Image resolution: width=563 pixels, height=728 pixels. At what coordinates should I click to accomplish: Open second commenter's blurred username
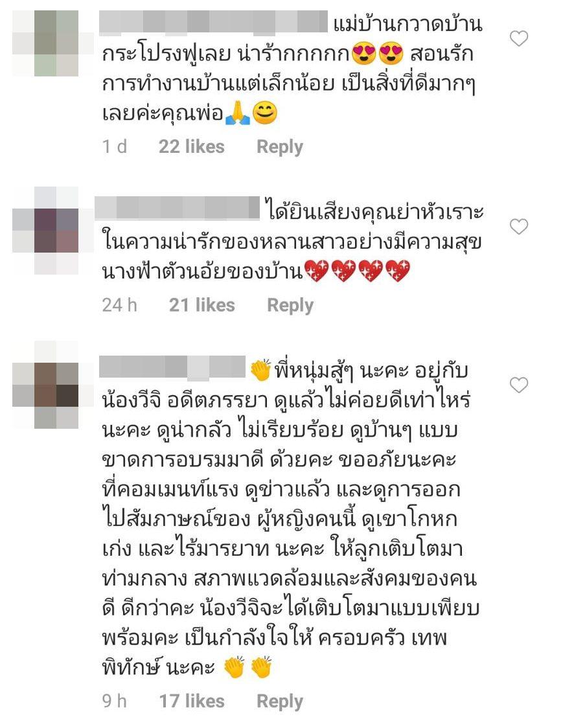tap(177, 207)
